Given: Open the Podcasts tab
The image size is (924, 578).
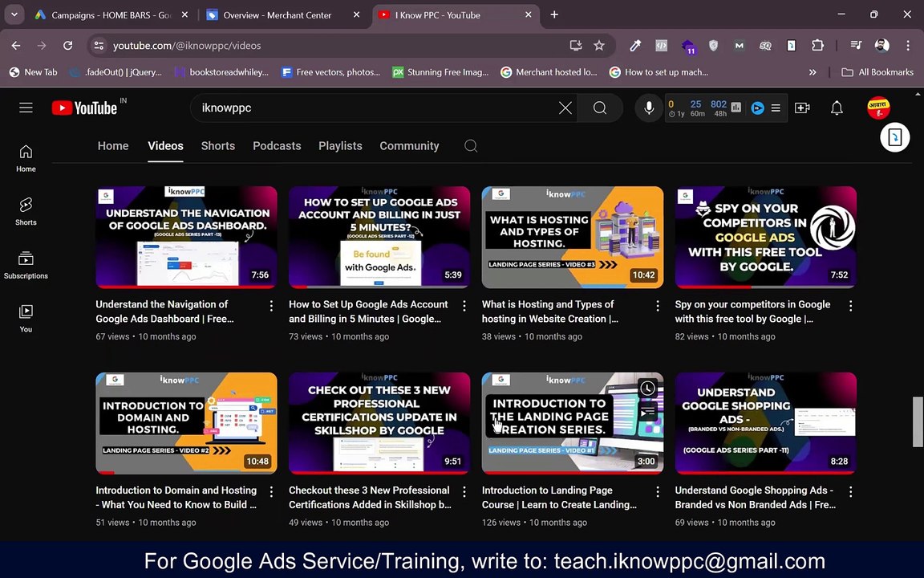Looking at the screenshot, I should point(277,145).
